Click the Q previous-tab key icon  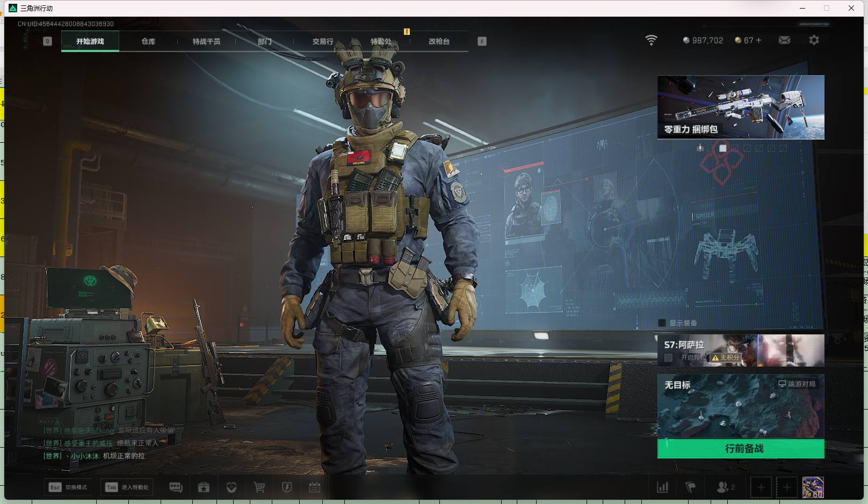pyautogui.click(x=47, y=41)
